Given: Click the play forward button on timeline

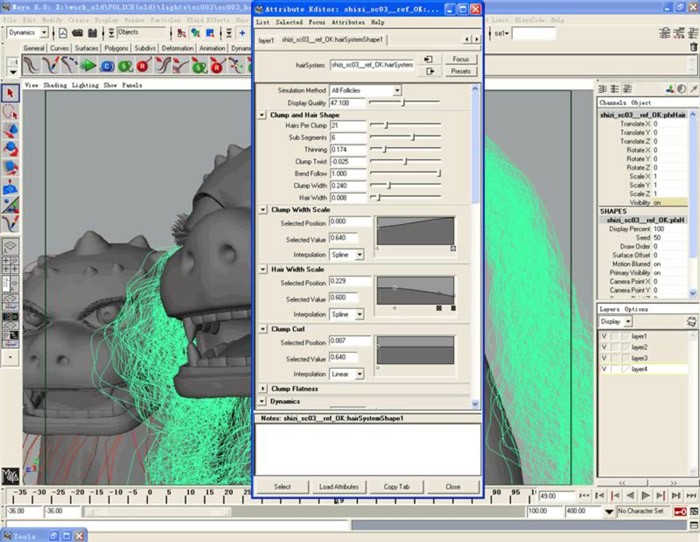Looking at the screenshot, I should click(x=645, y=495).
